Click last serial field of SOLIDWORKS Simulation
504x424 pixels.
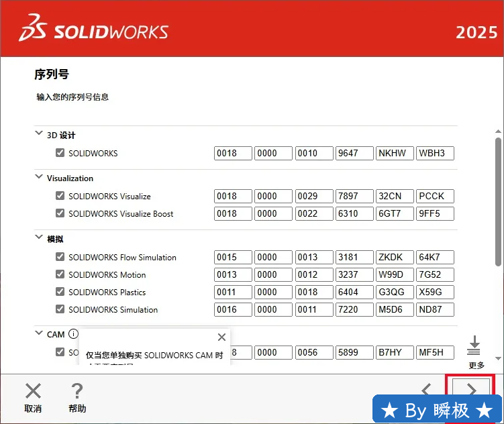pyautogui.click(x=435, y=310)
